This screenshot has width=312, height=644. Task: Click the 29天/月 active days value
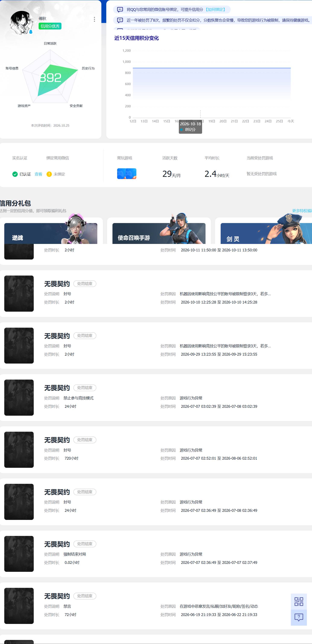(x=171, y=174)
